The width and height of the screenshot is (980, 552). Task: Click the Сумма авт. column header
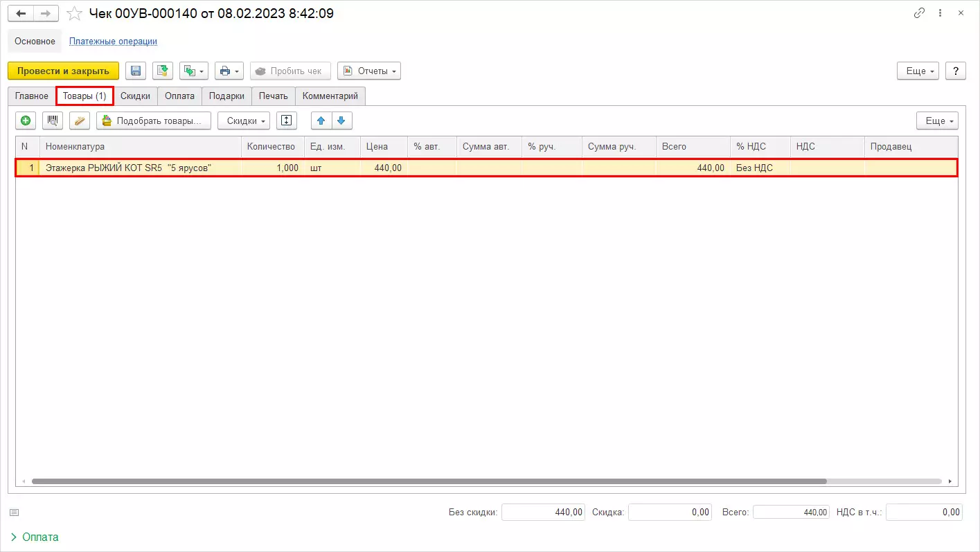point(490,146)
